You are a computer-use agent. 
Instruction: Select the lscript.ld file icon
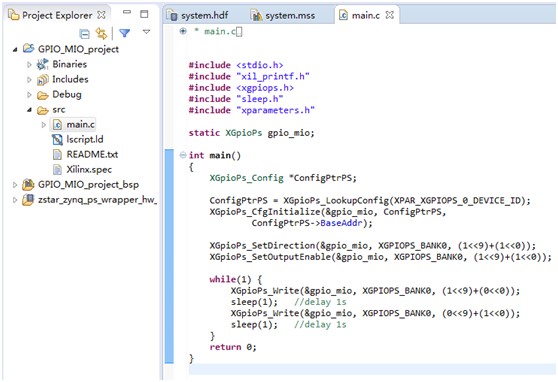pos(57,140)
